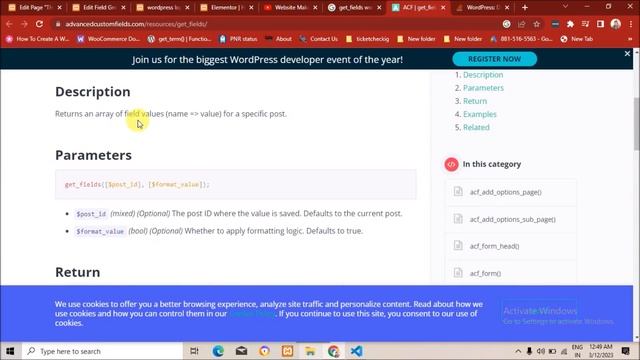This screenshot has height=360, width=640.
Task: Open the WooCommerce Do.. bookmark
Action: [108, 39]
